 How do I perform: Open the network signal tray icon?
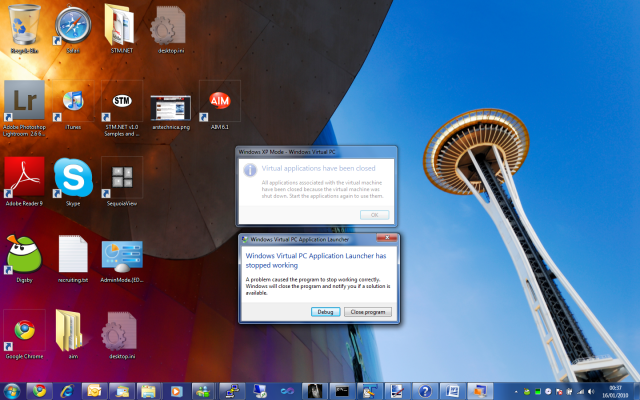pyautogui.click(x=580, y=392)
